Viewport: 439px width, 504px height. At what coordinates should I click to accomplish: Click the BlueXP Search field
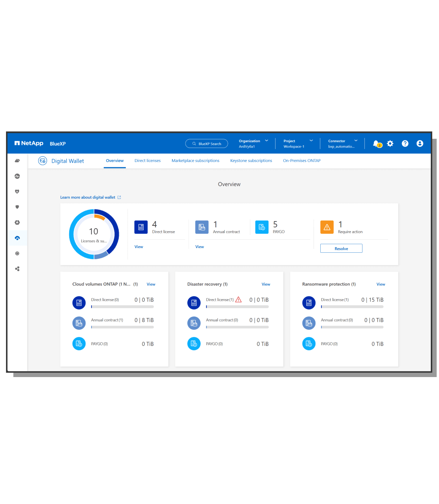pos(207,144)
